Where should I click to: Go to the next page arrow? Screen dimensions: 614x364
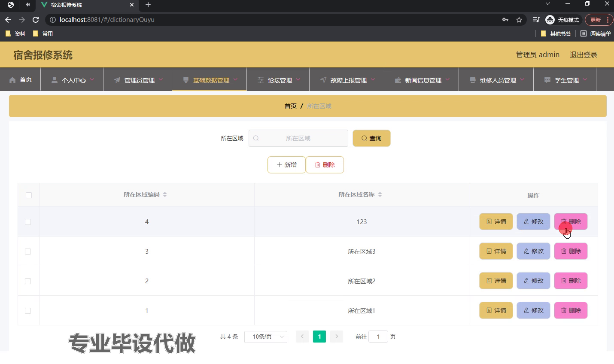[x=337, y=337]
